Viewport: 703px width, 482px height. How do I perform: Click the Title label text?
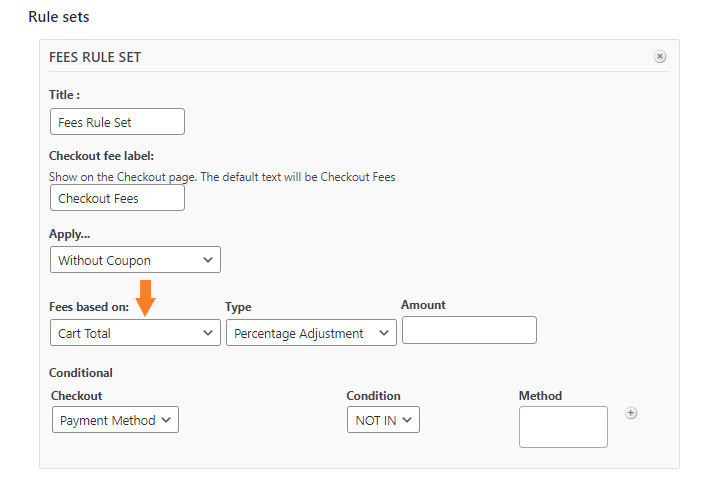pos(65,95)
